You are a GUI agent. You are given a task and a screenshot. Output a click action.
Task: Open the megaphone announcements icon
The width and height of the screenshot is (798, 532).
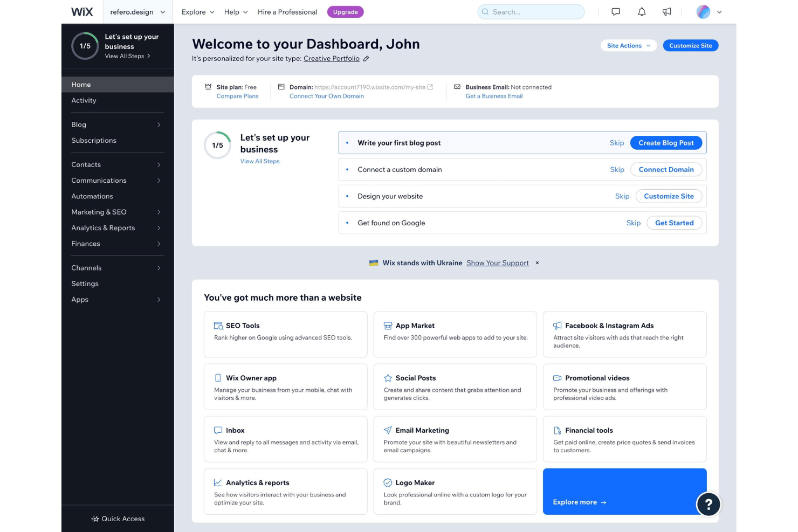[x=667, y=12]
